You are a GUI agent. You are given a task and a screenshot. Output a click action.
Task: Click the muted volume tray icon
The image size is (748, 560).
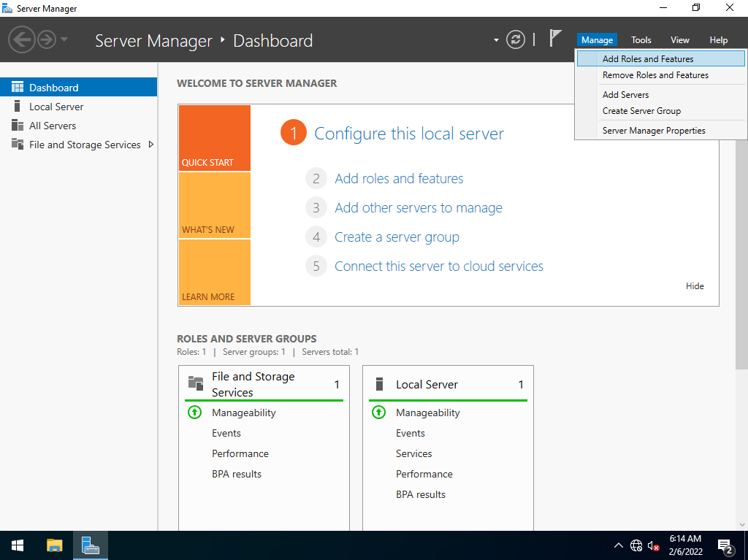pyautogui.click(x=653, y=545)
